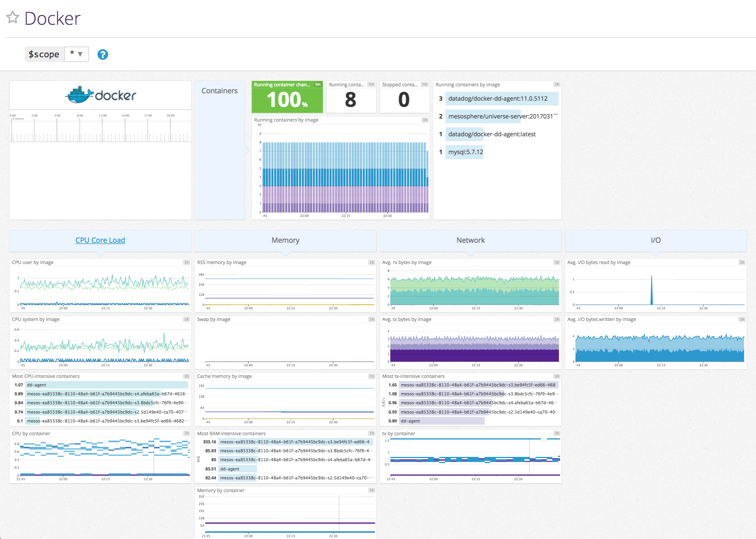Open the CPU Core Load link
Screen dimensions: 756x539
click(x=100, y=240)
